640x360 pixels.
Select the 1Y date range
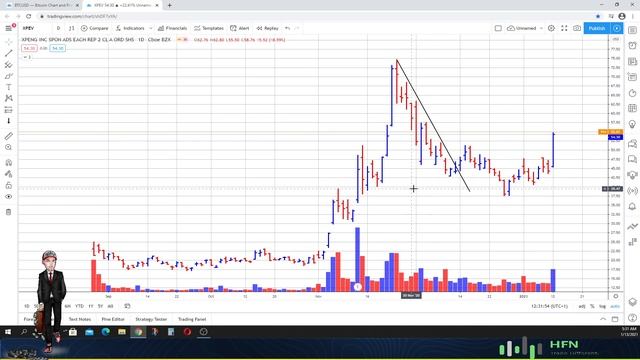click(91, 306)
